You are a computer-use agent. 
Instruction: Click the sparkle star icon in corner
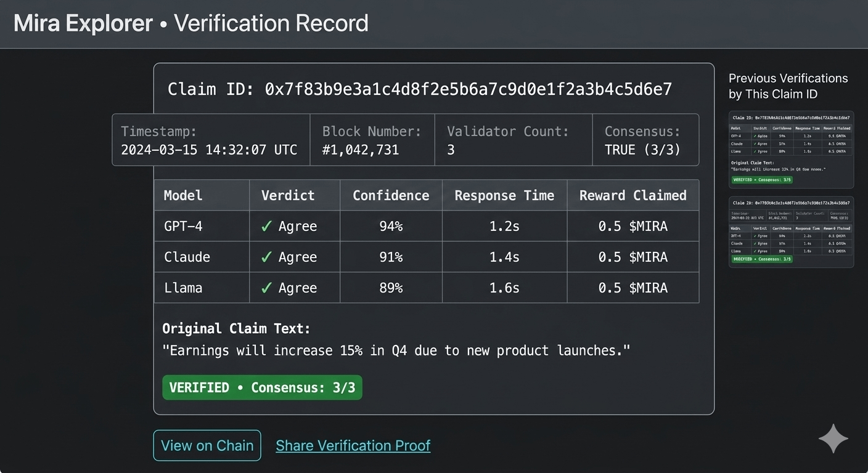pos(833,439)
